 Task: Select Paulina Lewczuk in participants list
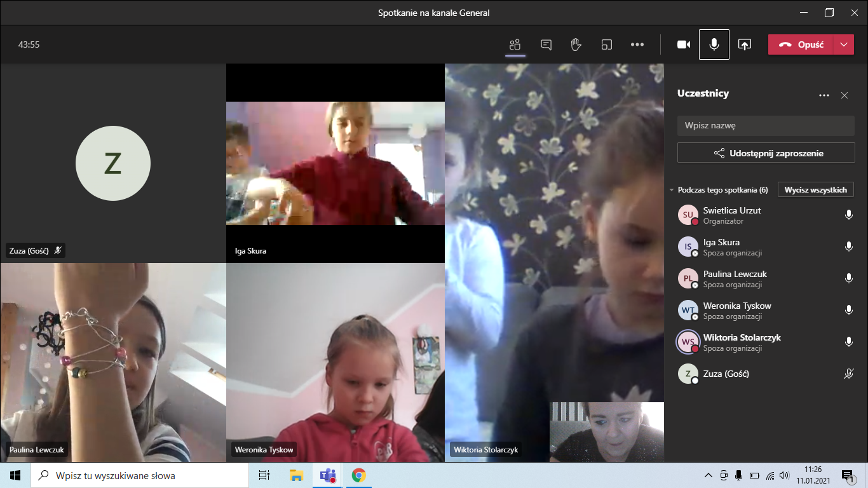[x=766, y=279]
